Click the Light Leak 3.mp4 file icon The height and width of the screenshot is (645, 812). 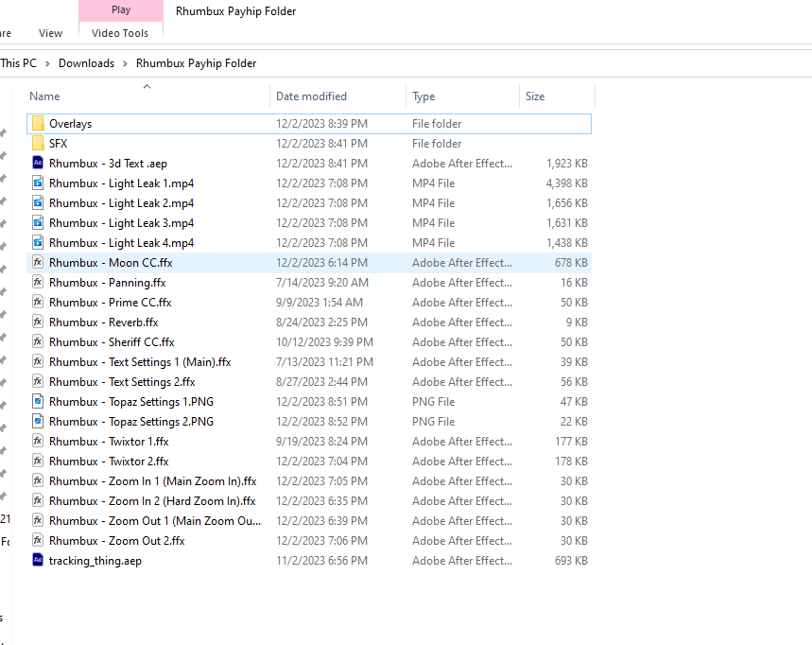[38, 223]
